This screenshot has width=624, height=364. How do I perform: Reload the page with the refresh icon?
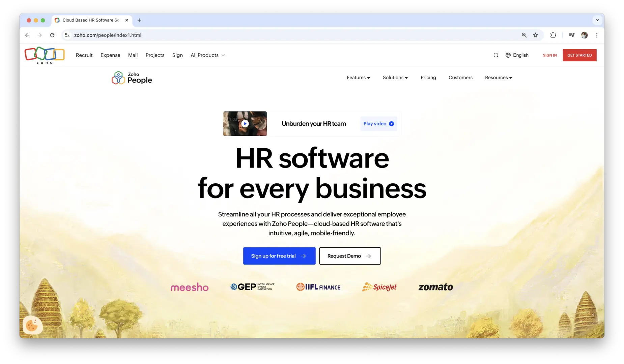(52, 35)
